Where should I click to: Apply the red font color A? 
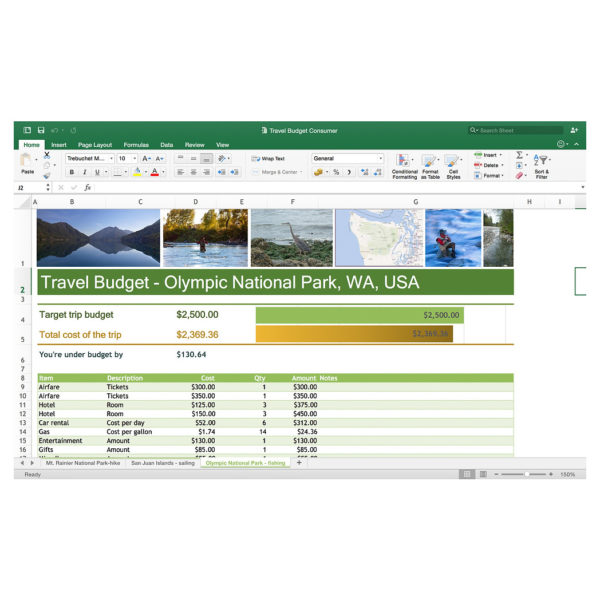155,172
